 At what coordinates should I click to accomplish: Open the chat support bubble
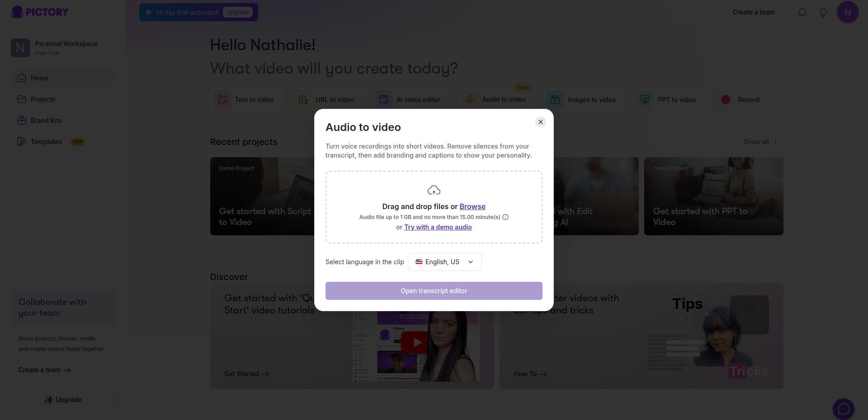click(843, 409)
